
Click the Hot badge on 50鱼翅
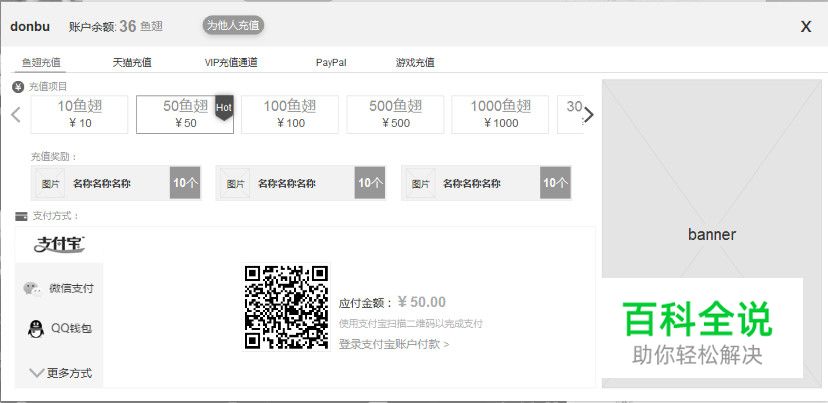coord(224,108)
